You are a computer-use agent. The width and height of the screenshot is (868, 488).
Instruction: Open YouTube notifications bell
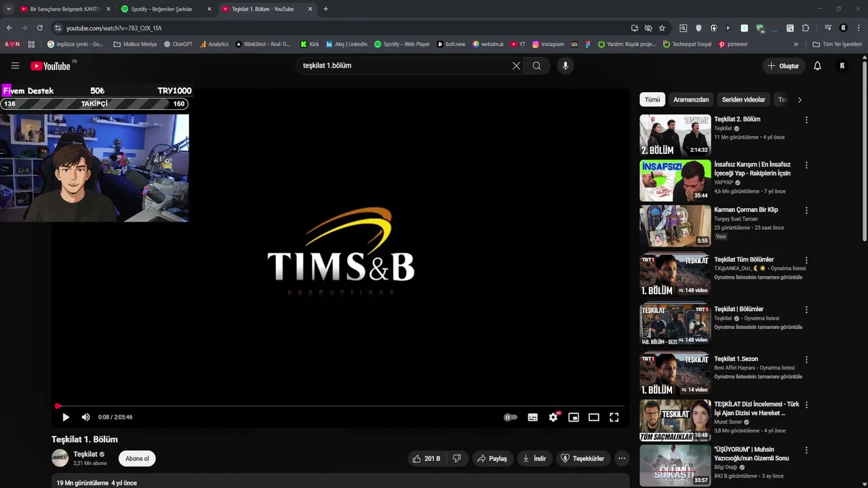point(817,66)
